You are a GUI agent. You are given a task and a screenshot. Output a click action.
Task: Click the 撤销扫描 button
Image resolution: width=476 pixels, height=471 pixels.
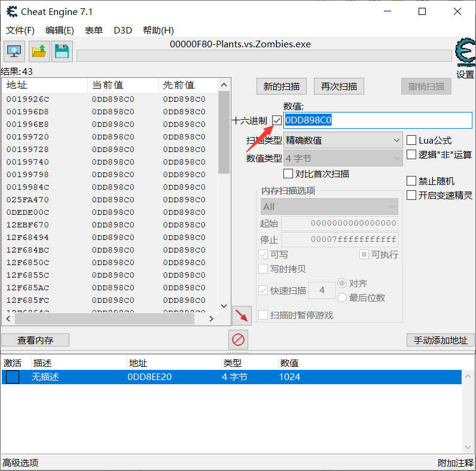coord(426,86)
